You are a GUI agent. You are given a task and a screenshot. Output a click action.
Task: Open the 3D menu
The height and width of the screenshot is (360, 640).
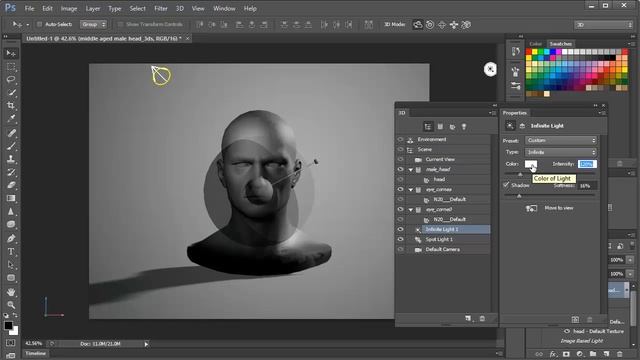tap(180, 8)
